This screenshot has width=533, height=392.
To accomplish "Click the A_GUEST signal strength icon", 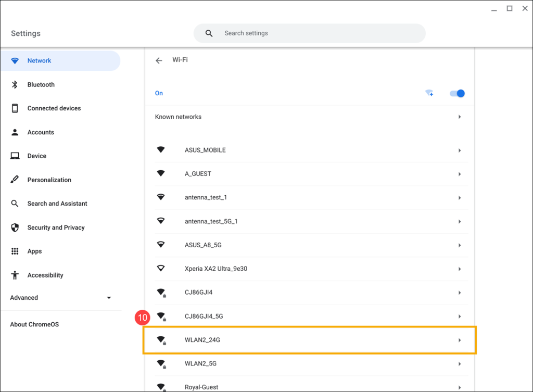I will click(x=161, y=173).
